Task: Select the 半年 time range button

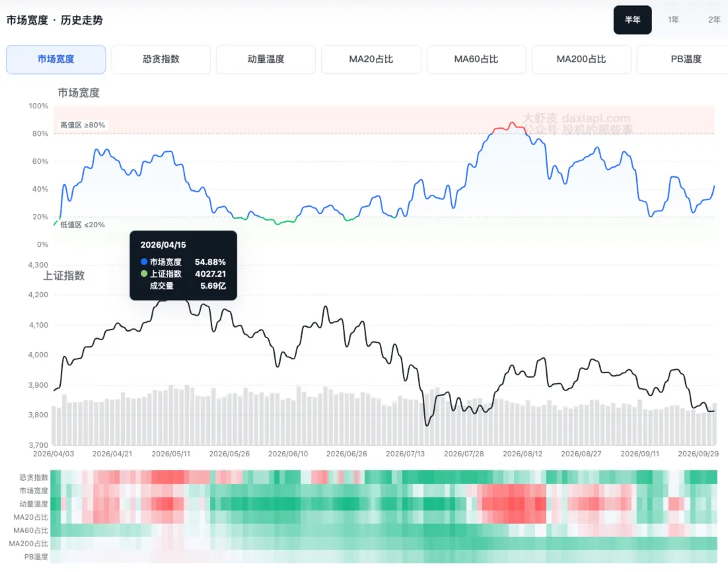Action: [632, 20]
